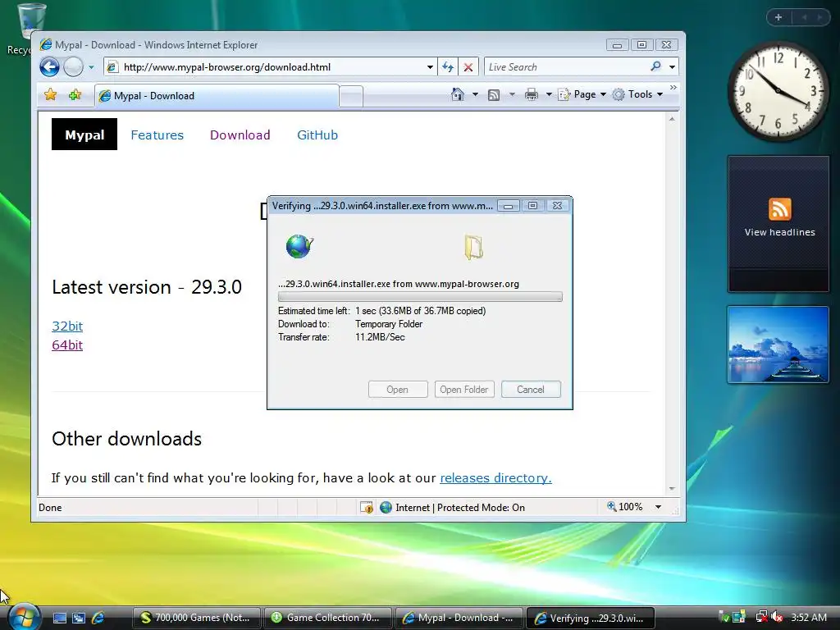The image size is (840, 630).
Task: Click the 32bit download link
Action: point(67,326)
